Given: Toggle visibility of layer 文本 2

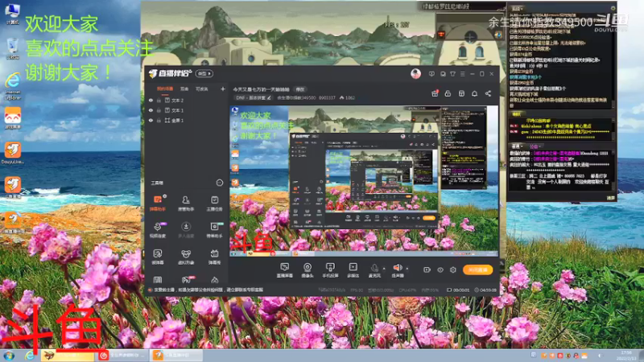Looking at the screenshot, I should [x=151, y=101].
